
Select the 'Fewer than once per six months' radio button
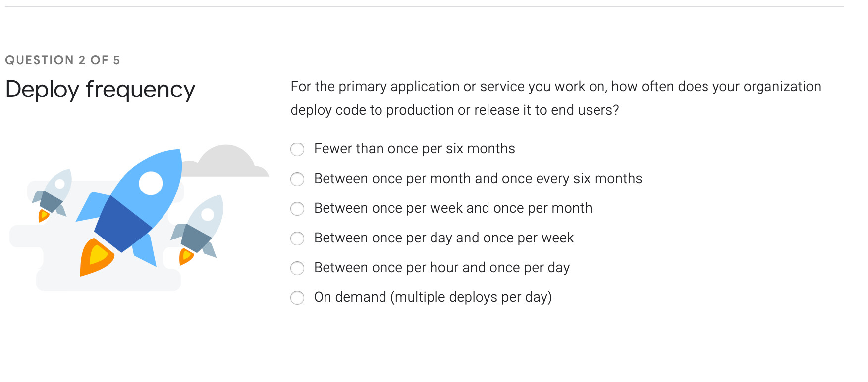[297, 149]
